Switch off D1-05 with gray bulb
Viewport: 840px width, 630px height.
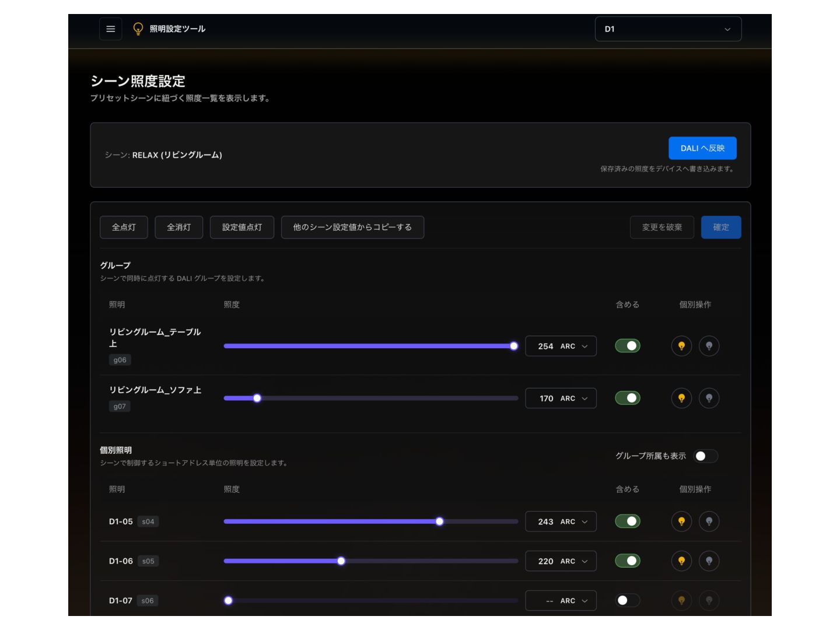pyautogui.click(x=709, y=521)
